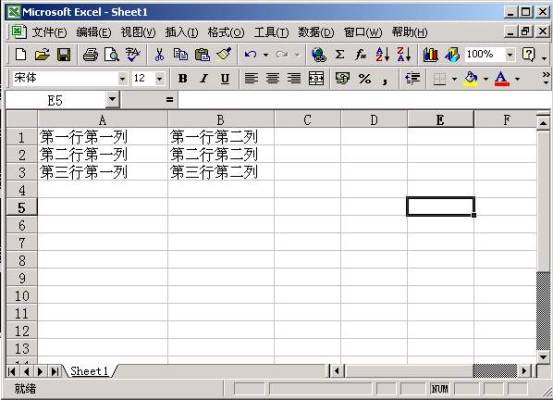
Task: Run the spelling check ABC icon
Action: (133, 55)
